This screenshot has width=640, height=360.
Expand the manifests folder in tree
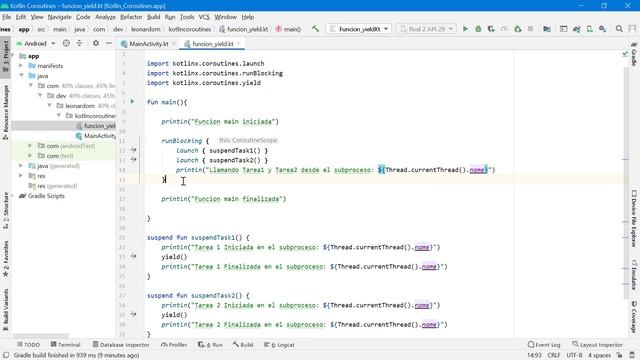(21, 65)
